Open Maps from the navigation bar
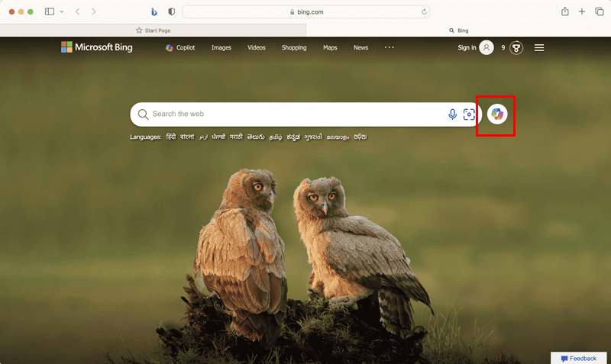The image size is (611, 364). click(330, 47)
